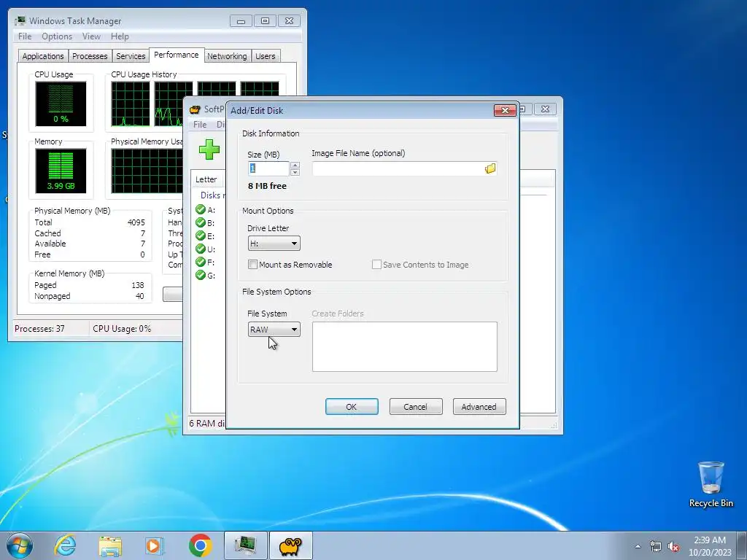
Task: Click the CPU Usage gauge
Action: pyautogui.click(x=61, y=104)
